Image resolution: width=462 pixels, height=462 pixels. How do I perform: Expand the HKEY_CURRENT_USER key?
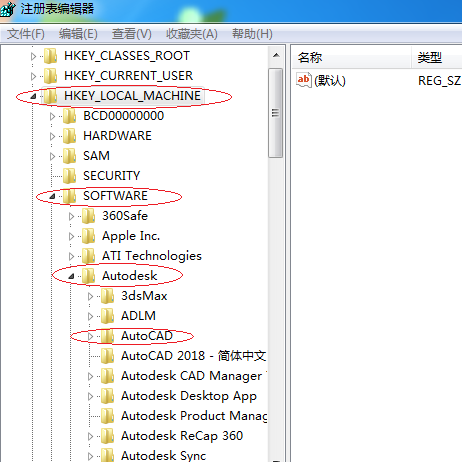33,76
